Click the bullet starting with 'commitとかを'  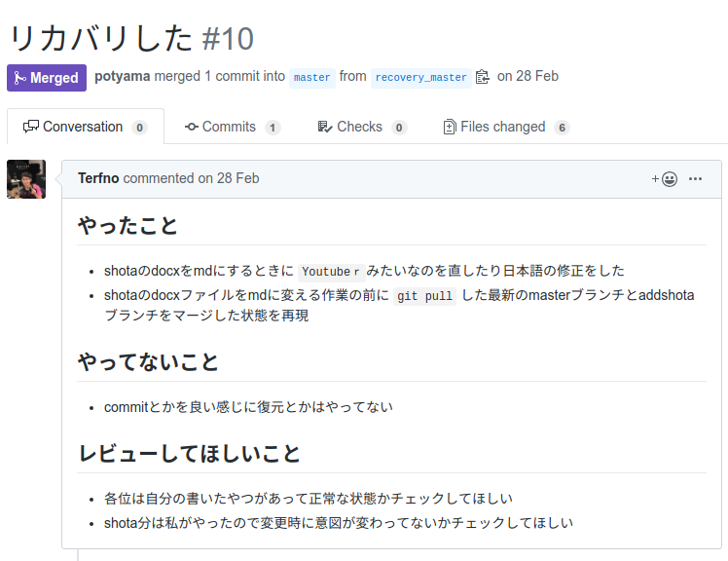248,407
